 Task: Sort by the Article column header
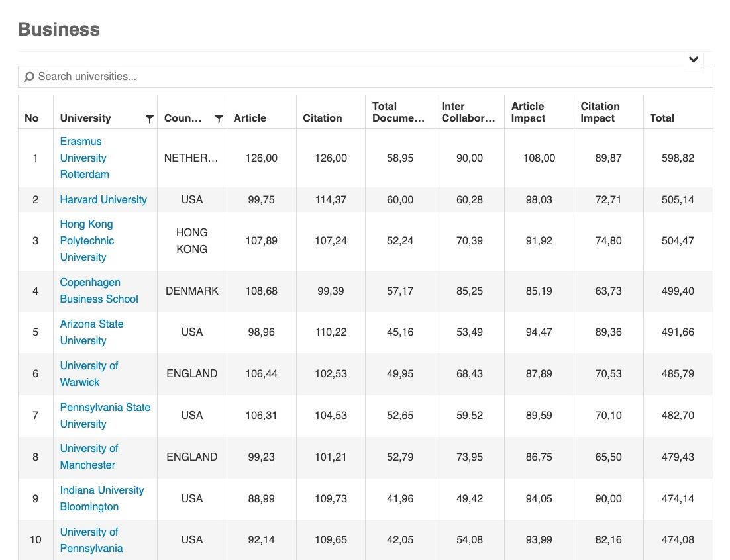(250, 118)
